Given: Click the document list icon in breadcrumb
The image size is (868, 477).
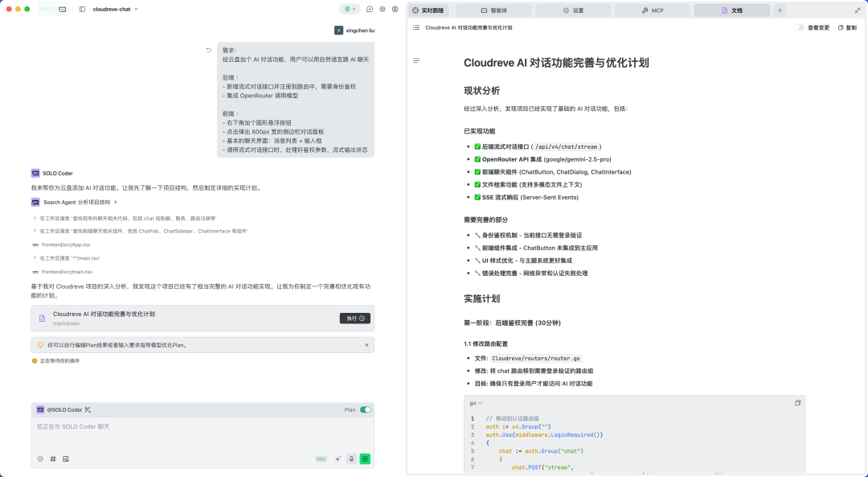Looking at the screenshot, I should [x=416, y=27].
